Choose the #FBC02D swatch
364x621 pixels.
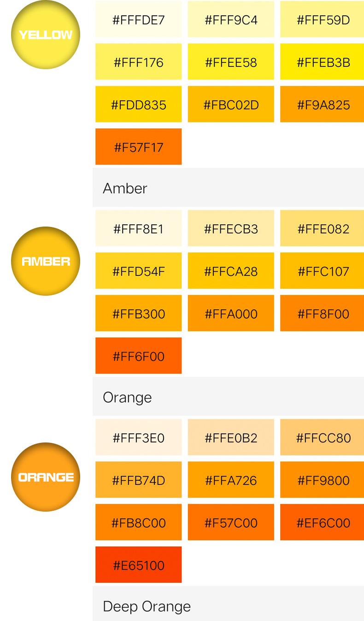coord(231,105)
